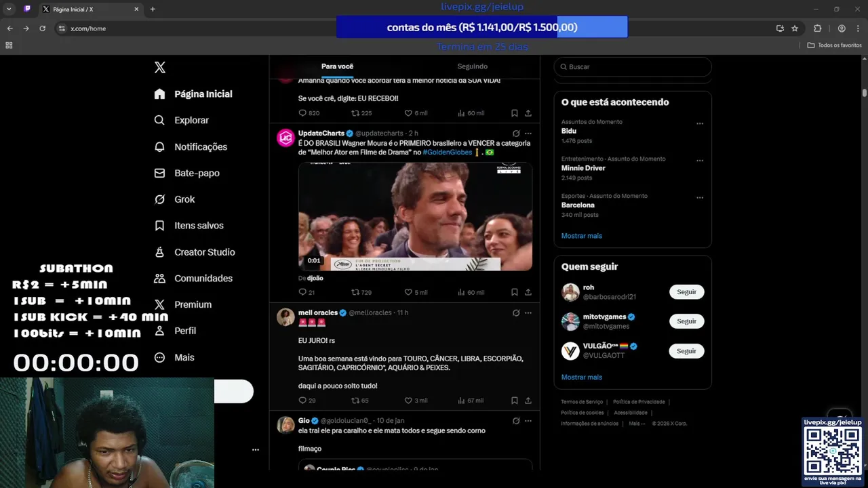This screenshot has height=488, width=868.
Task: Open Notificações bell icon
Action: tap(159, 146)
